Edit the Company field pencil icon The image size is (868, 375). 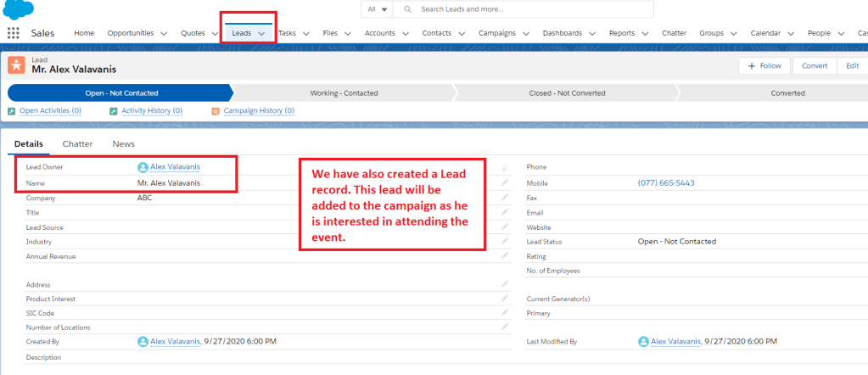point(505,198)
